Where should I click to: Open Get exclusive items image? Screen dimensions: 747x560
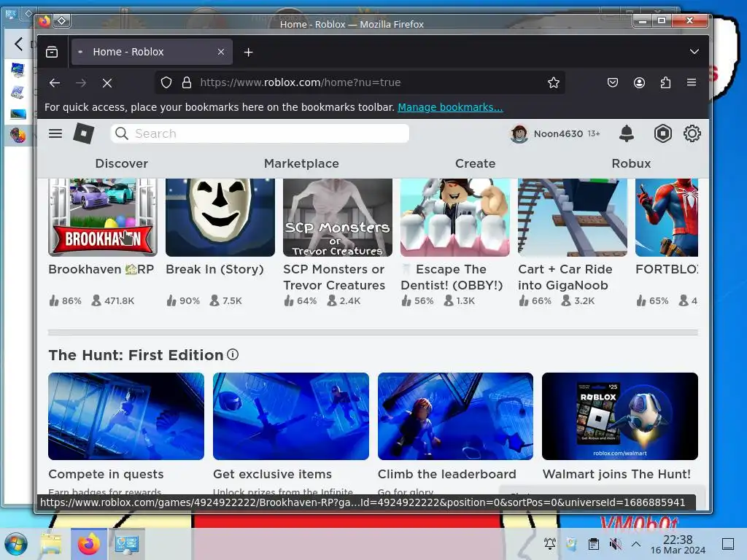click(x=291, y=416)
